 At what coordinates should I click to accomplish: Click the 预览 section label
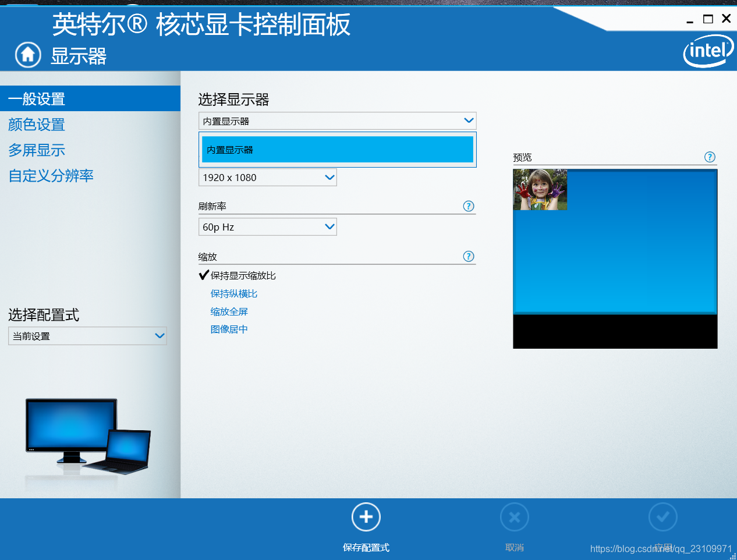(x=522, y=157)
